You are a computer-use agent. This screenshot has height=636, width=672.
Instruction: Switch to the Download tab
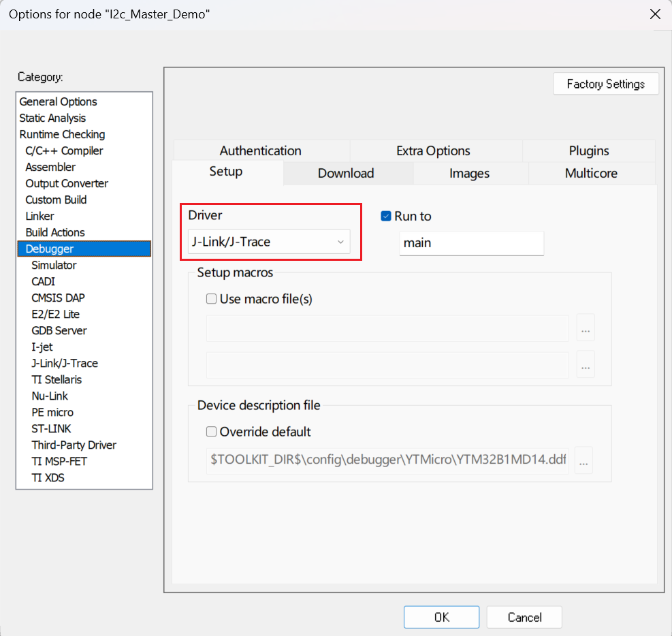346,174
